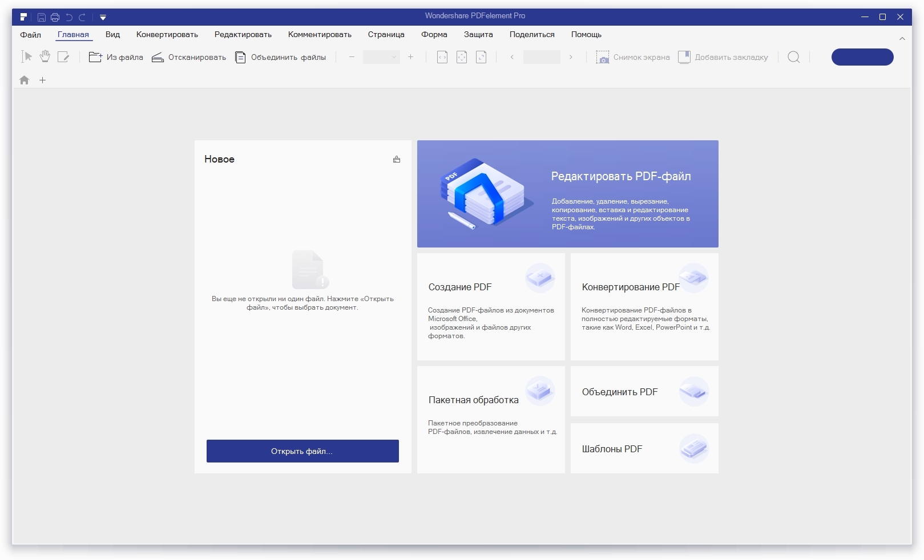Click Добавить закладку bookmark button
924x560 pixels.
723,57
